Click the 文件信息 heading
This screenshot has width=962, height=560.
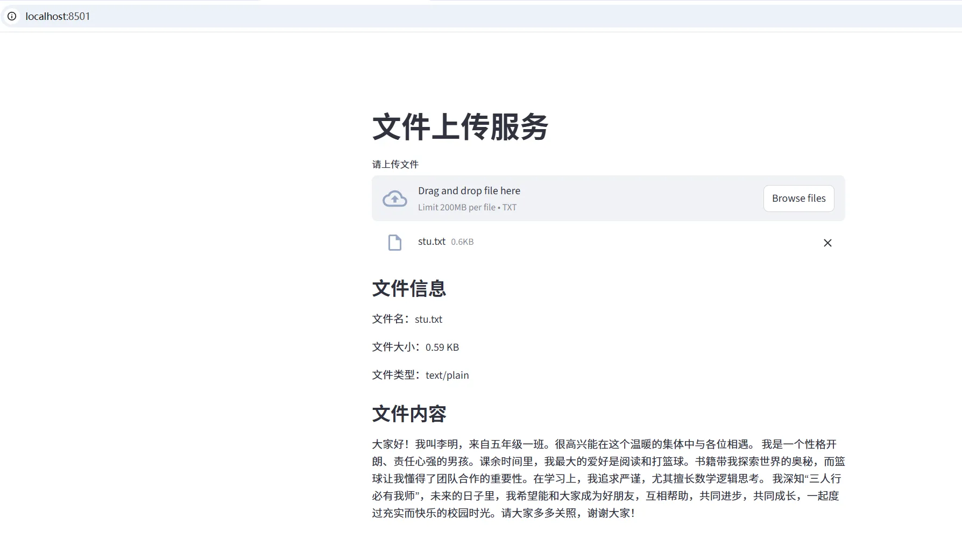[x=409, y=289]
